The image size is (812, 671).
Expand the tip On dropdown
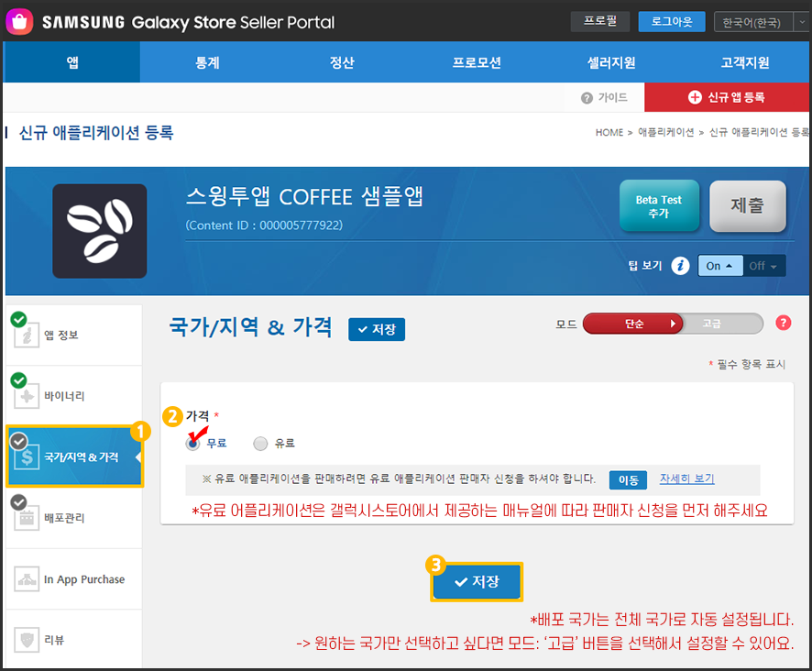(719, 266)
